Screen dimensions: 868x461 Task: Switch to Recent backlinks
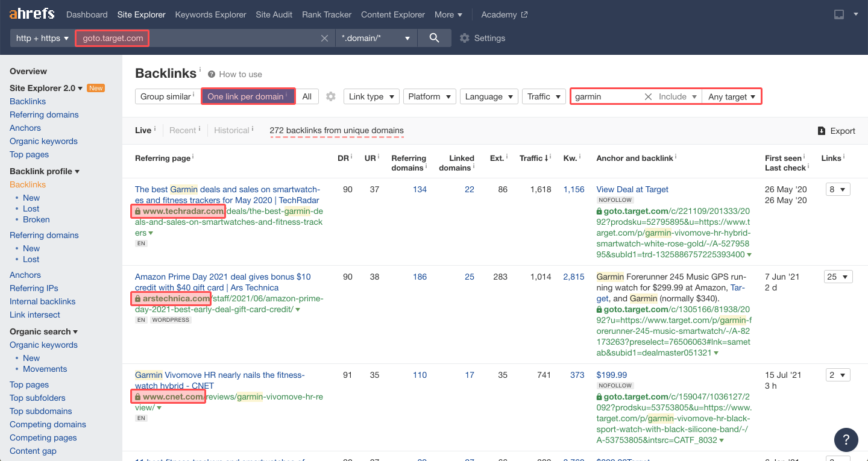point(183,130)
